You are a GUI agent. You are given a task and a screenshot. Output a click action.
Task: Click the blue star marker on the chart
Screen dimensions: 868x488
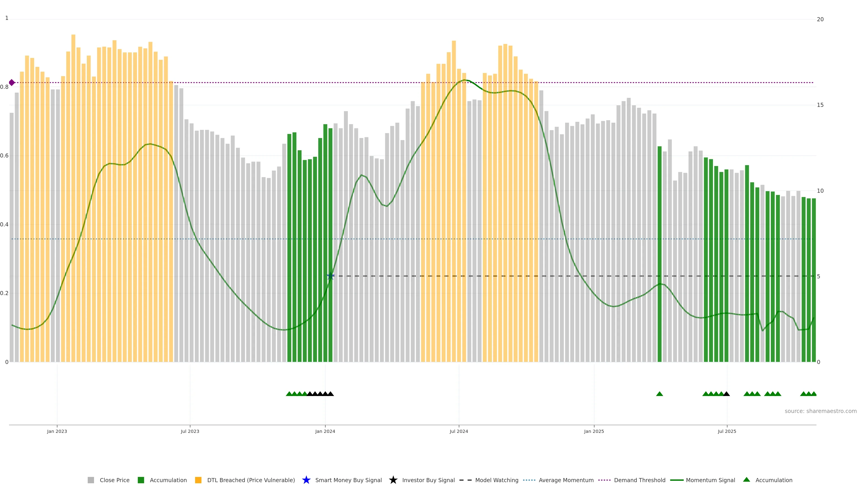point(330,276)
